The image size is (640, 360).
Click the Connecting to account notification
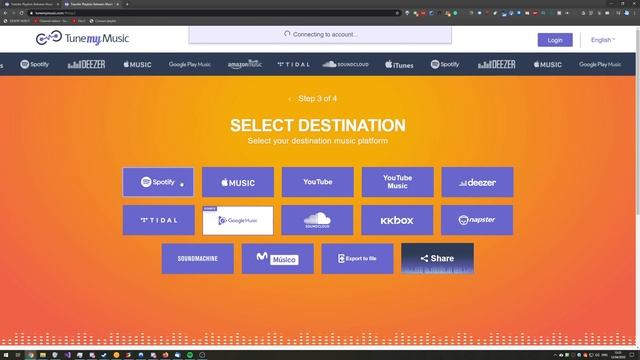(x=320, y=35)
